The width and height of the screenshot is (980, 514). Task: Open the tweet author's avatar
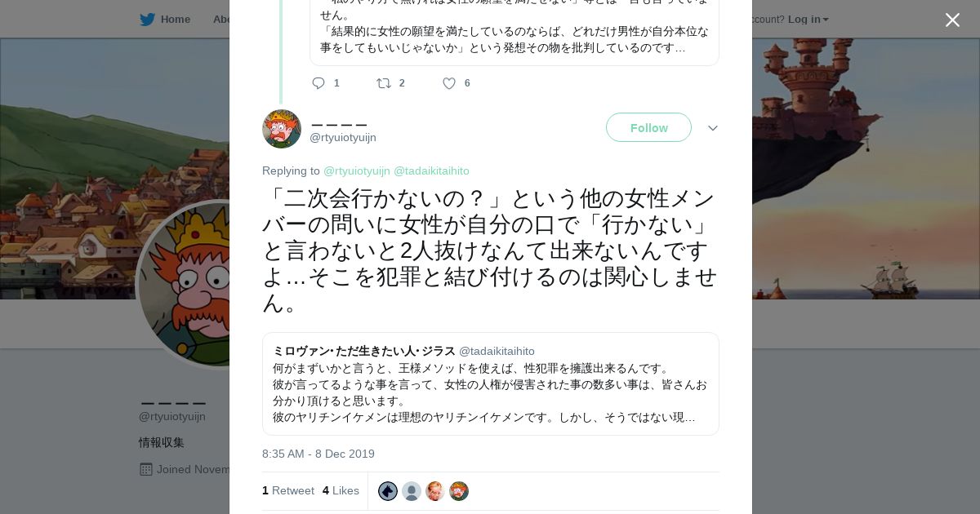pyautogui.click(x=282, y=129)
